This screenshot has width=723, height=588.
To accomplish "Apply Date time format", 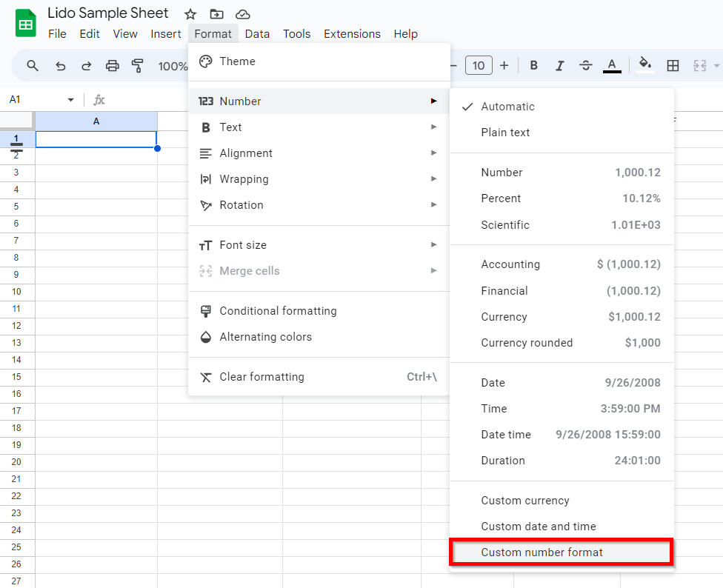I will point(562,435).
